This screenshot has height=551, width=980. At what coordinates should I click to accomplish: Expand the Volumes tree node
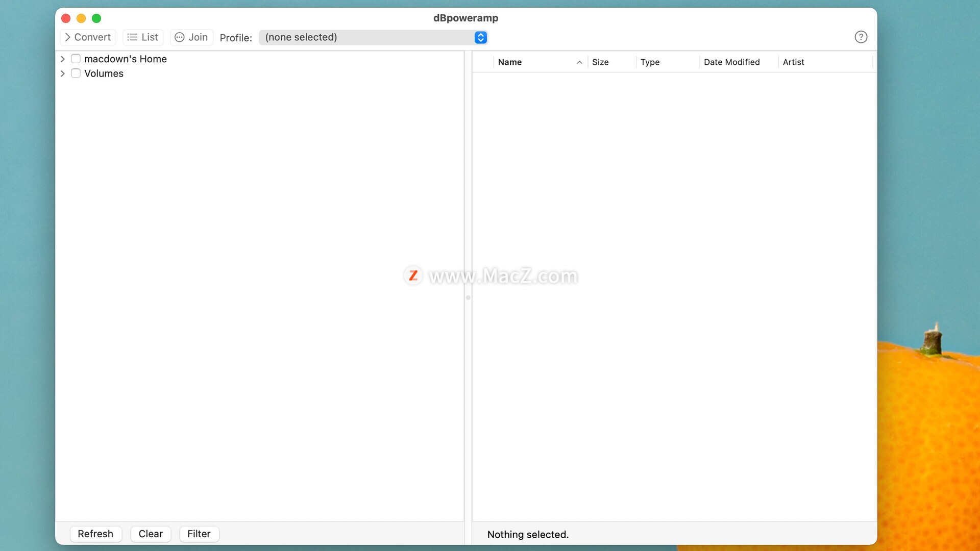click(62, 73)
